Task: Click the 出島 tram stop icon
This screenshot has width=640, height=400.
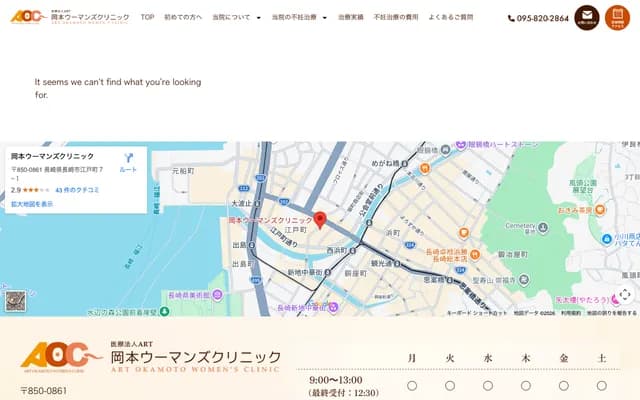Action: coord(252,245)
